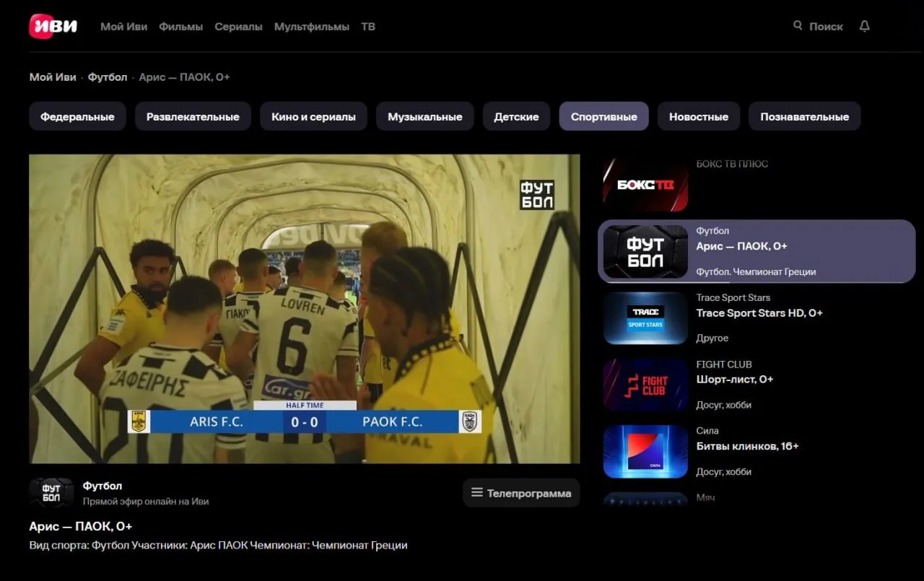Open Fight Club channel logo
This screenshot has height=581, width=924.
pyautogui.click(x=645, y=385)
